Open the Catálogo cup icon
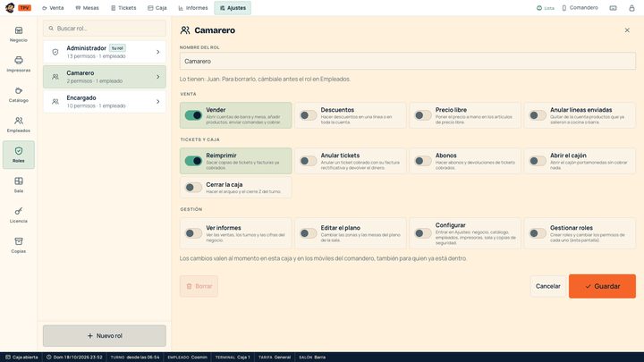The image size is (644, 362). [x=19, y=90]
